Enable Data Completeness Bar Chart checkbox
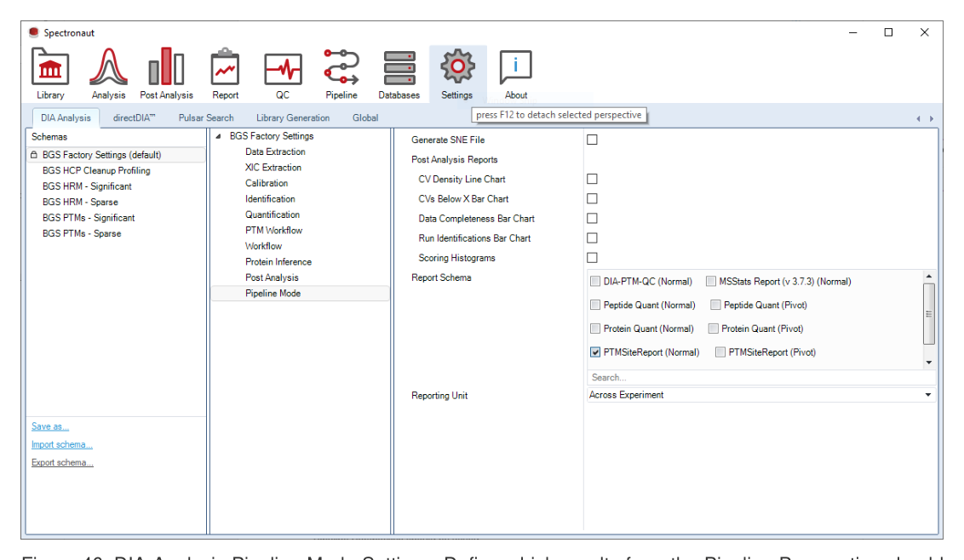The width and height of the screenshot is (964, 560). point(592,218)
